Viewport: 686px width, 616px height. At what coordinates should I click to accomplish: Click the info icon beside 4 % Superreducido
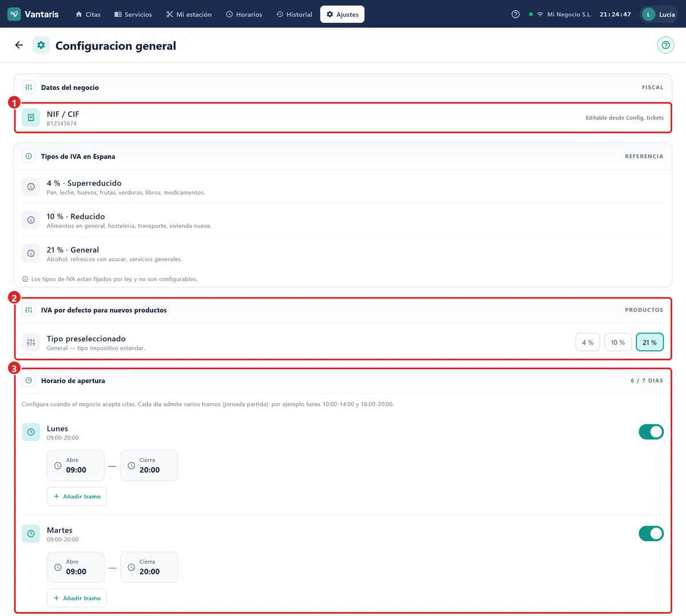(31, 187)
